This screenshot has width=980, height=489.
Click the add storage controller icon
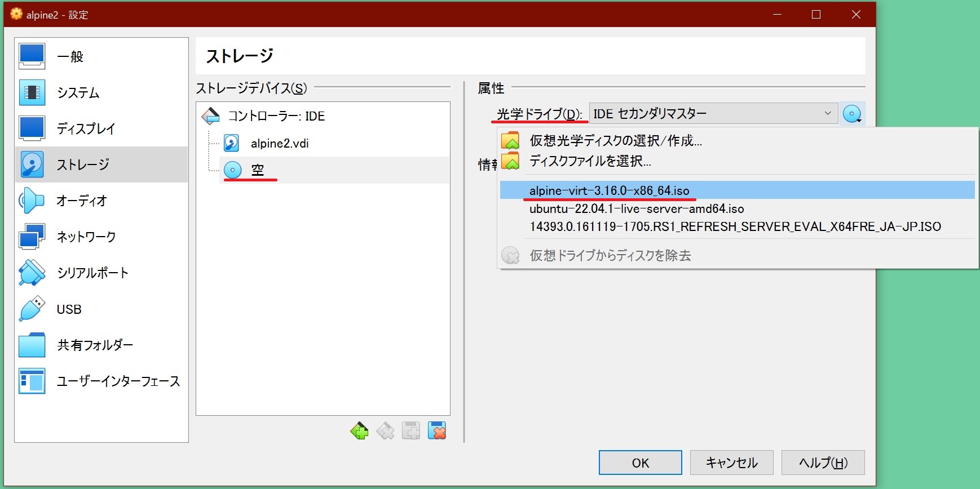359,431
